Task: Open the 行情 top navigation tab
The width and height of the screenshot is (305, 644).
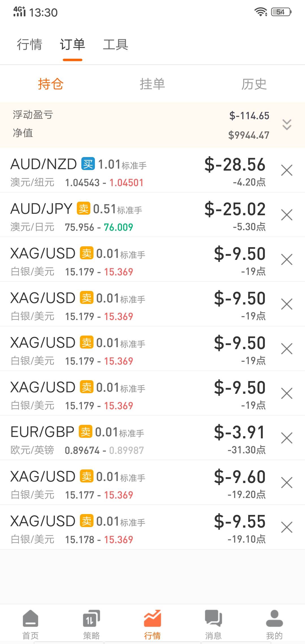Action: (x=29, y=45)
